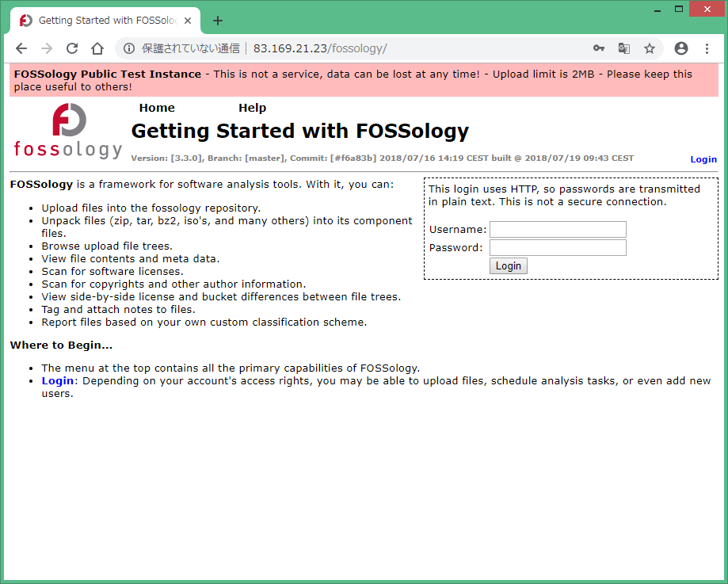Reload the FOSSology page
The width and height of the screenshot is (728, 584).
(x=71, y=48)
